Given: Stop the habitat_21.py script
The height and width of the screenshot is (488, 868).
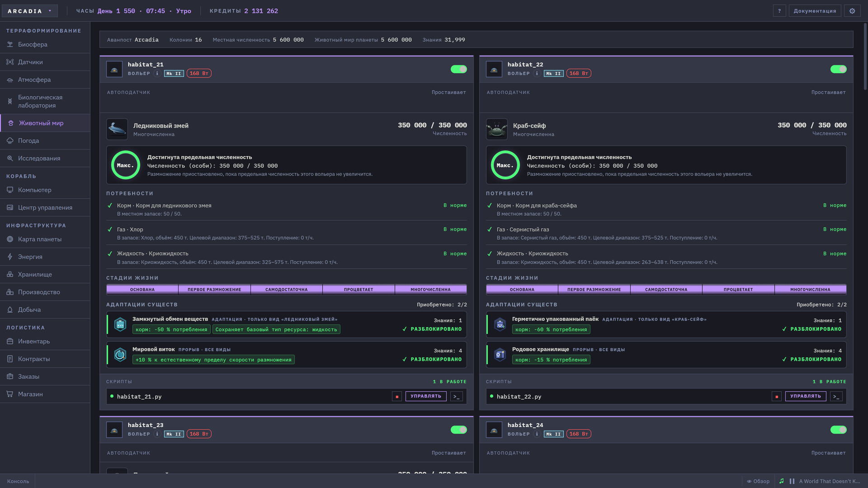Looking at the screenshot, I should (x=397, y=397).
